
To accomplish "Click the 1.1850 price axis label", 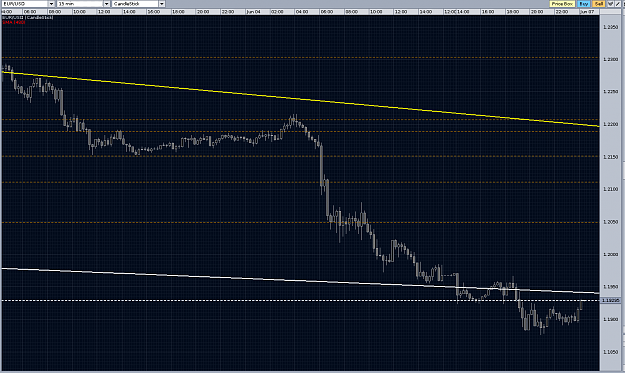I will tap(611, 352).
